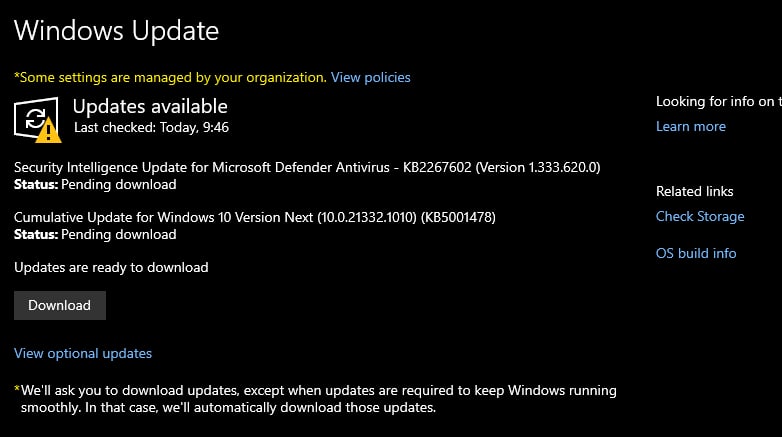Screen dimensions: 782x437
Task: Open the Check Storage link
Action: [x=700, y=217]
